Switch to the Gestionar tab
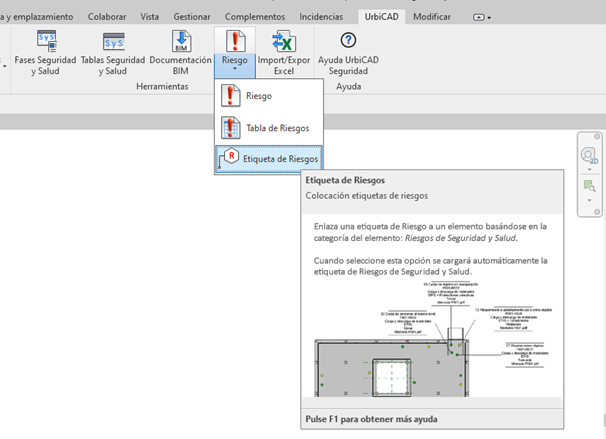 tap(193, 17)
